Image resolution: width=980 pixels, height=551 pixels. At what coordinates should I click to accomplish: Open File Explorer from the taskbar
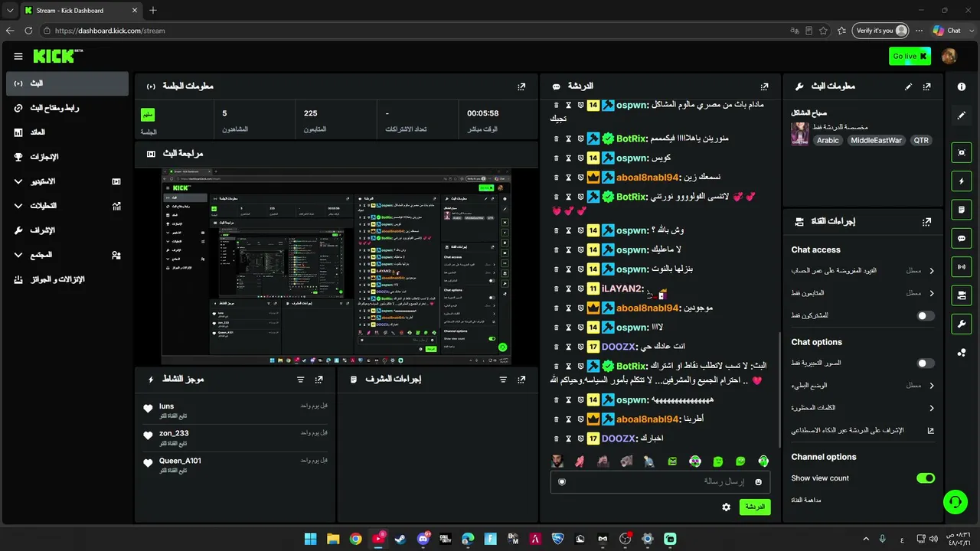coord(333,539)
